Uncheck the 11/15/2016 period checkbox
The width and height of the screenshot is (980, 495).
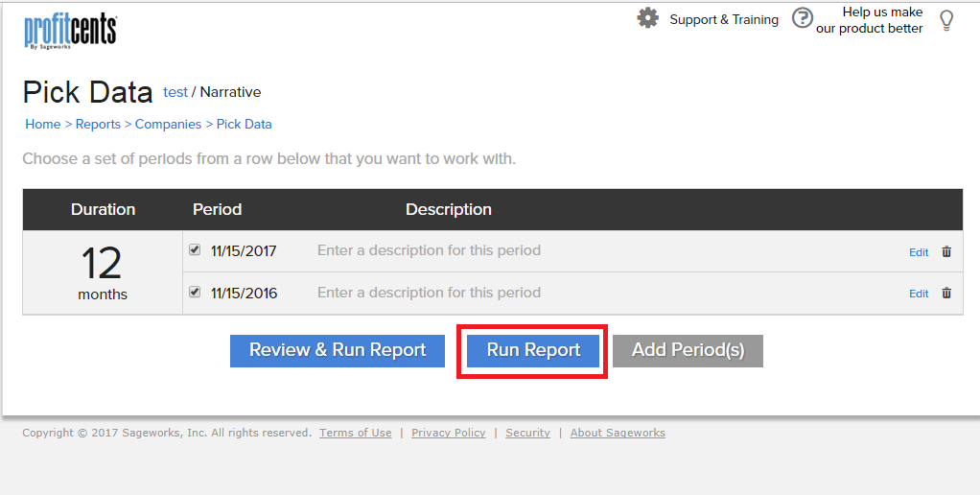click(195, 292)
